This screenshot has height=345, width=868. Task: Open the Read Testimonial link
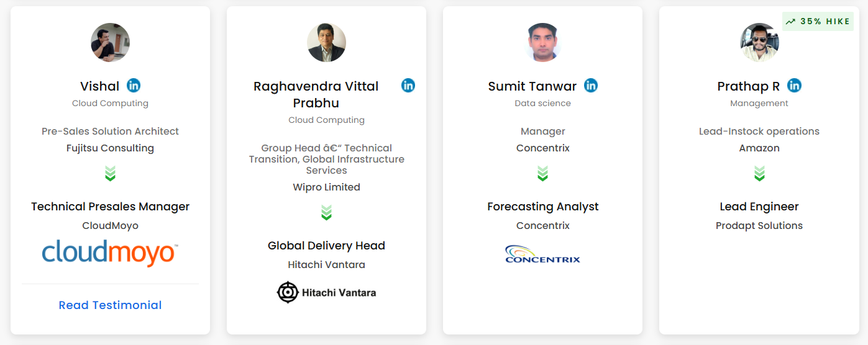(110, 305)
